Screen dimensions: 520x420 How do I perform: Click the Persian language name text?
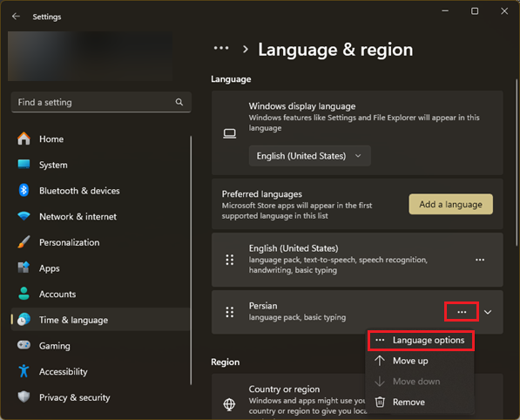(x=263, y=306)
